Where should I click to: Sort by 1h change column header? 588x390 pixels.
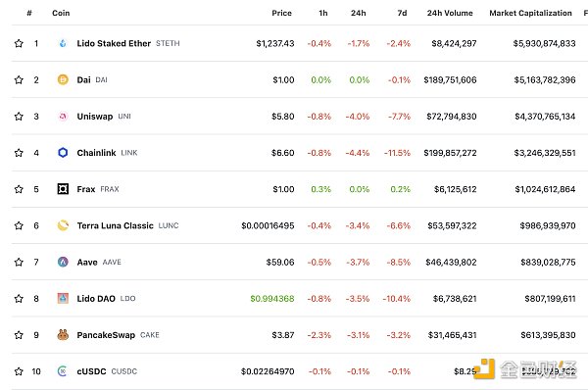click(x=323, y=13)
